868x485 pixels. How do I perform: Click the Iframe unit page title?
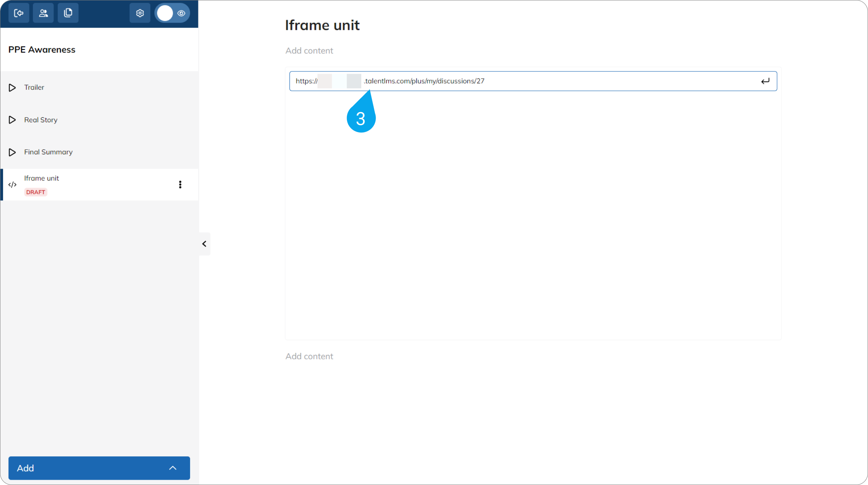tap(322, 25)
